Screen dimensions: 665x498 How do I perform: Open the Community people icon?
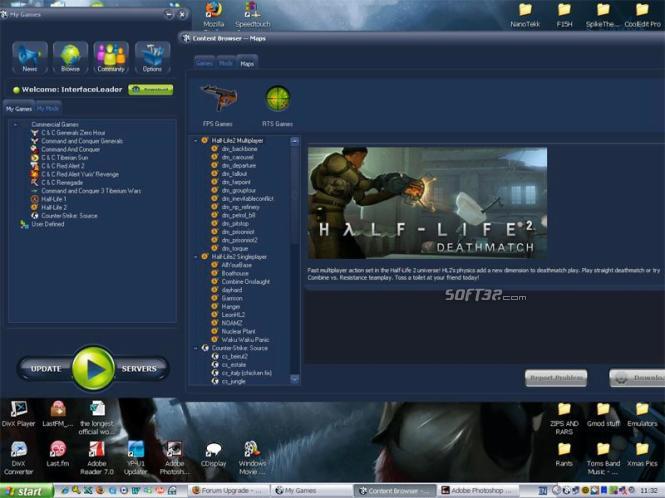point(111,57)
